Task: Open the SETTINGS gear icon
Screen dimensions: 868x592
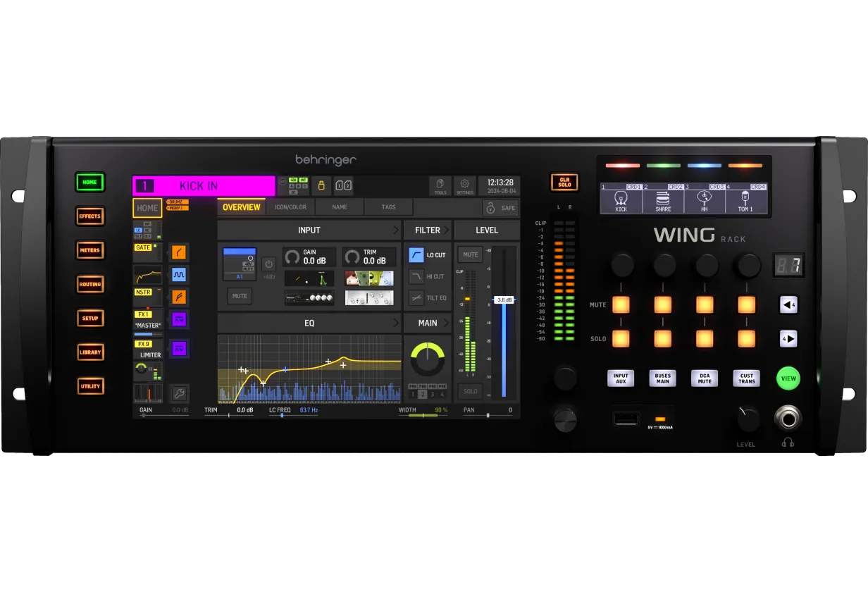Action: (x=465, y=185)
